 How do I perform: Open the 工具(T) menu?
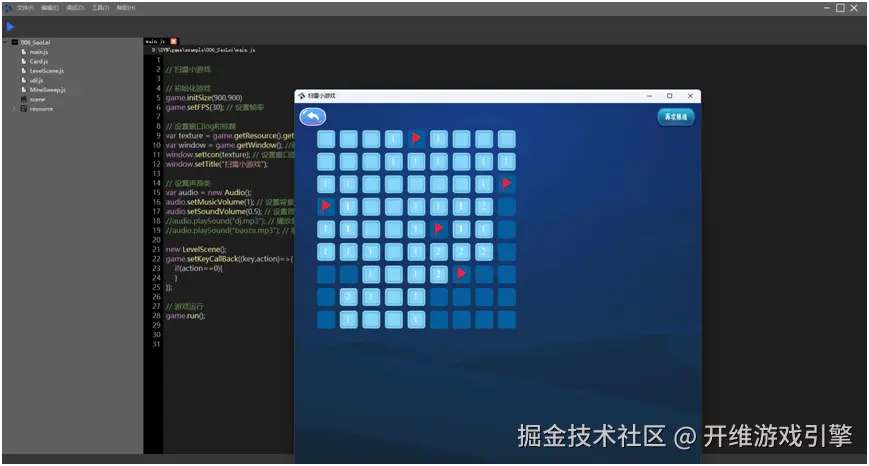(x=100, y=8)
